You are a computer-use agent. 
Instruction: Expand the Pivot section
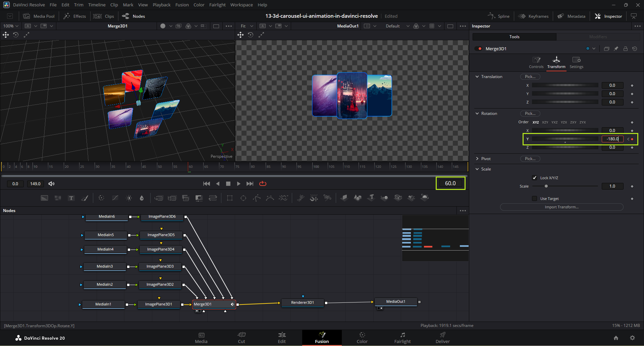[477, 159]
